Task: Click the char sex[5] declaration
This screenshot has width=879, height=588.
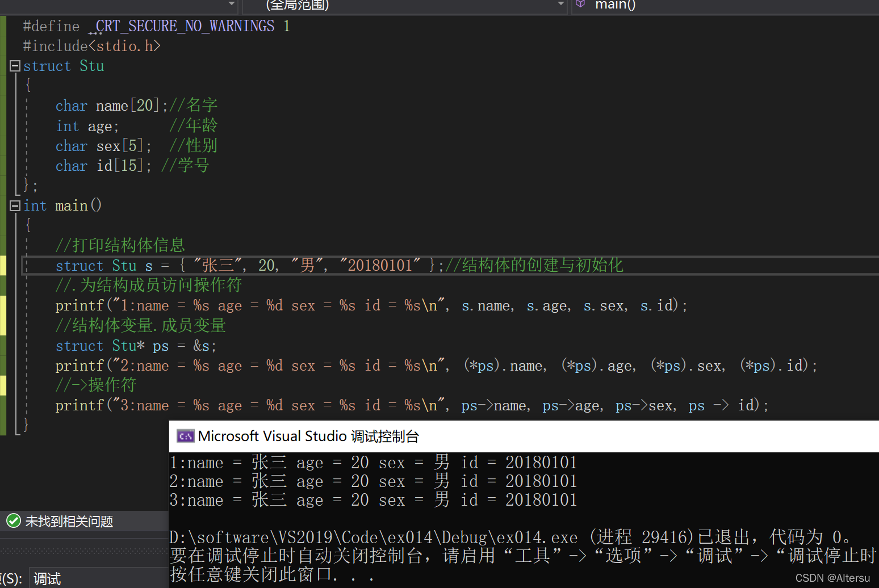Action: point(104,146)
